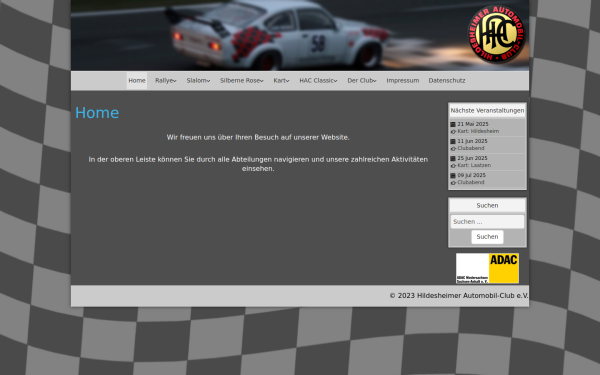Viewport: 600px width, 375px height.
Task: Expand the Slalom dropdown menu
Action: [x=198, y=81]
